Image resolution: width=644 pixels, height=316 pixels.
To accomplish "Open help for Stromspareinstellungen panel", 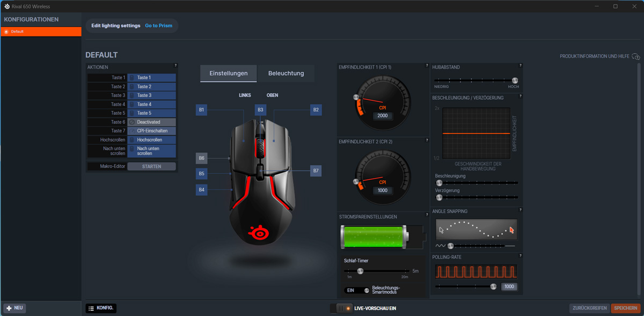I will [427, 216].
